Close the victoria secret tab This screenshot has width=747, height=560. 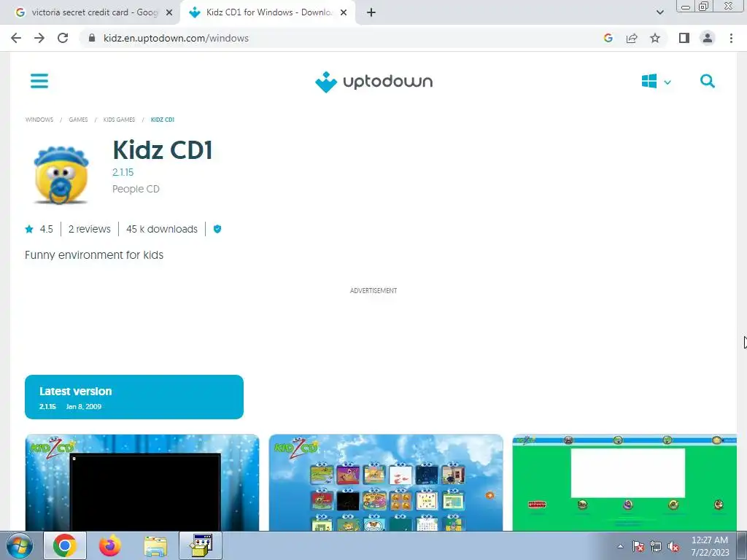point(169,12)
